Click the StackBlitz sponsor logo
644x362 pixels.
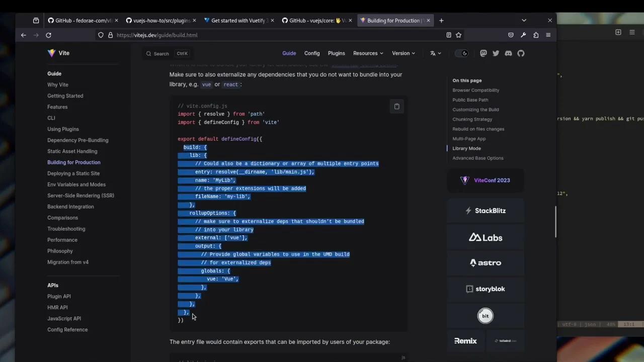pos(485,211)
